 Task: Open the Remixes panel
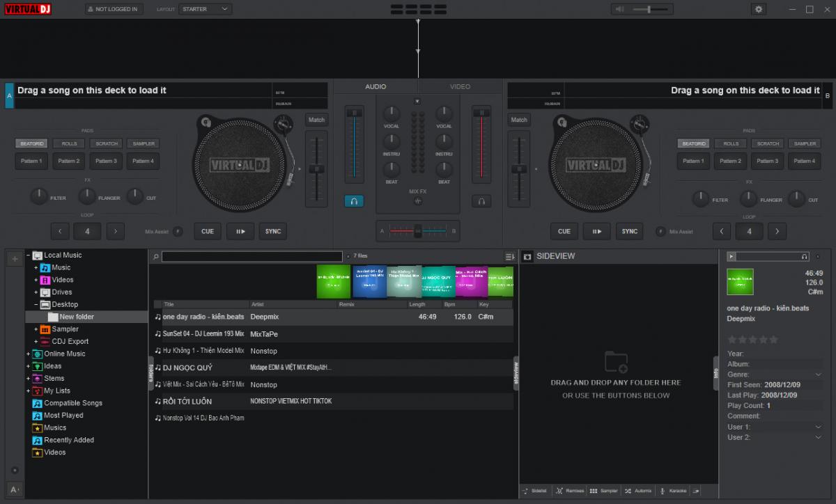coord(574,491)
